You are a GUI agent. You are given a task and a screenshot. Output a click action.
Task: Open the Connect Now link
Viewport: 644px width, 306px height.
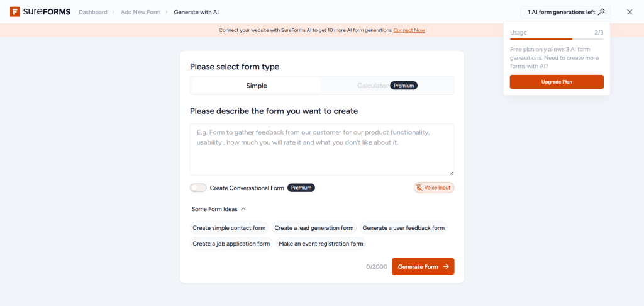(409, 30)
